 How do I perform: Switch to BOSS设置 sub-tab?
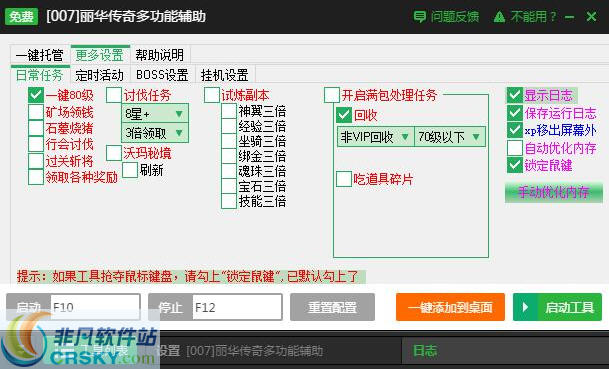point(162,75)
